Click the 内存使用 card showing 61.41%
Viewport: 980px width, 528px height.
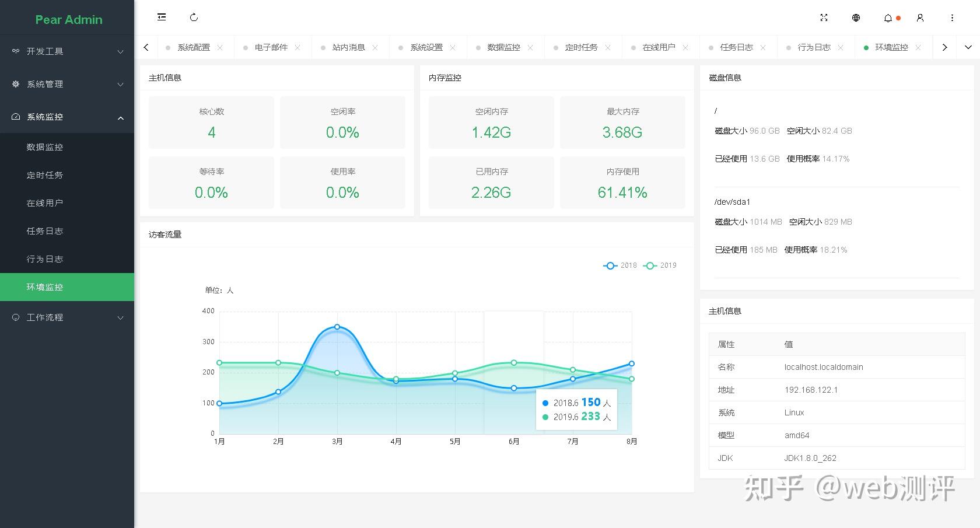622,183
